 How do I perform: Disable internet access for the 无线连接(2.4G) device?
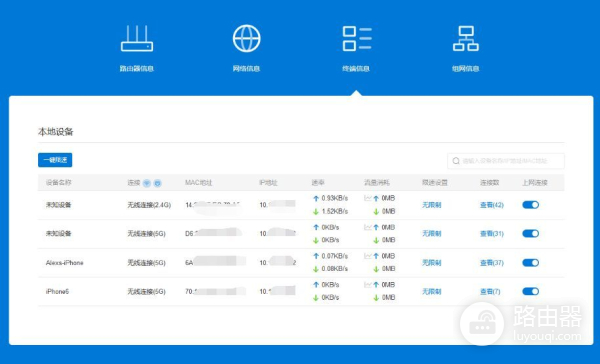[x=530, y=205]
